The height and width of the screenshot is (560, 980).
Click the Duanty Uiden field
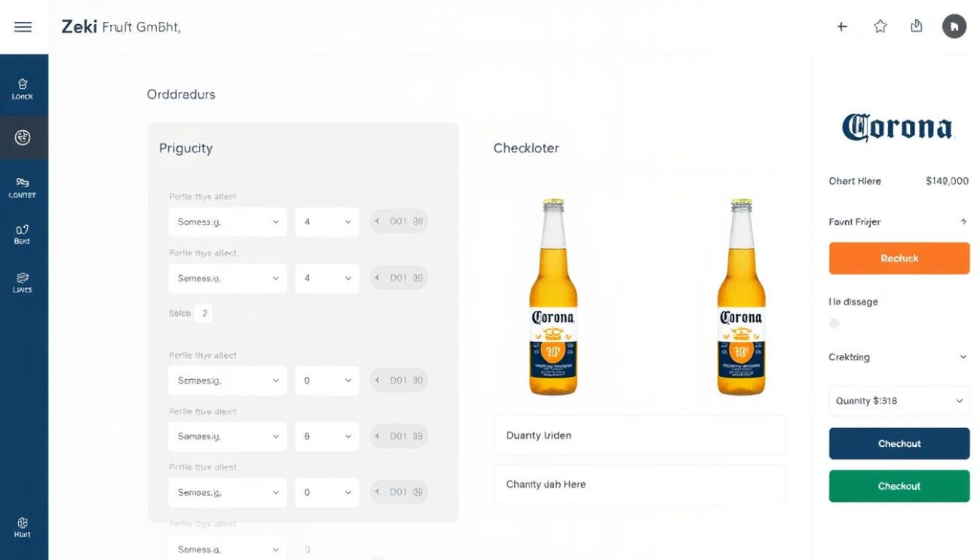point(640,436)
